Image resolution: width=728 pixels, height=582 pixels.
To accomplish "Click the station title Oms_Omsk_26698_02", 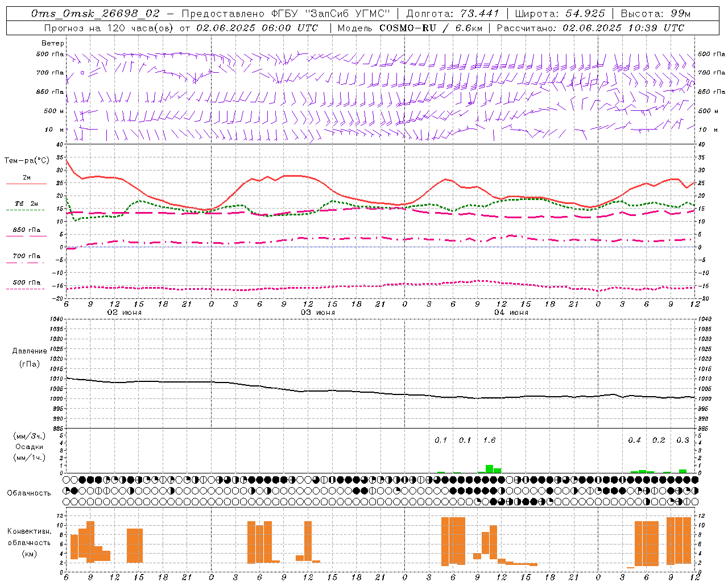I will point(96,13).
